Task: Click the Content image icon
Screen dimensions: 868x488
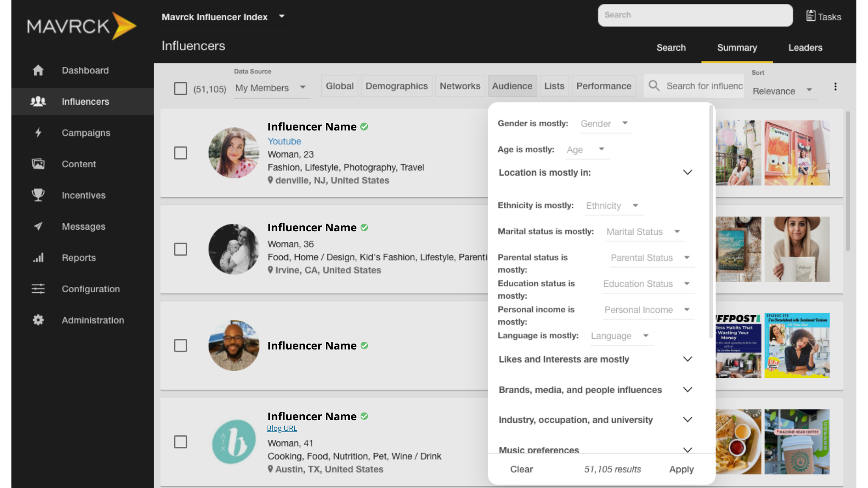Action: pos(38,164)
